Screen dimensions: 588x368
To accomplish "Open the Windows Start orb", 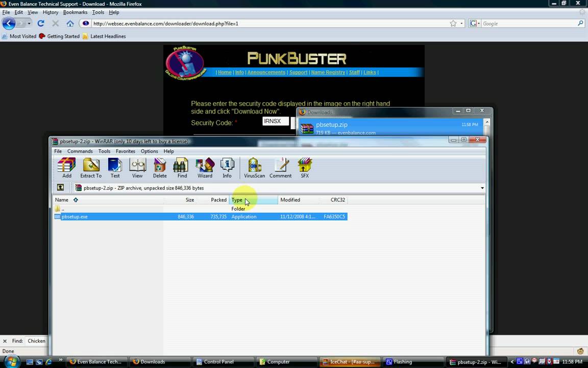I will point(12,361).
